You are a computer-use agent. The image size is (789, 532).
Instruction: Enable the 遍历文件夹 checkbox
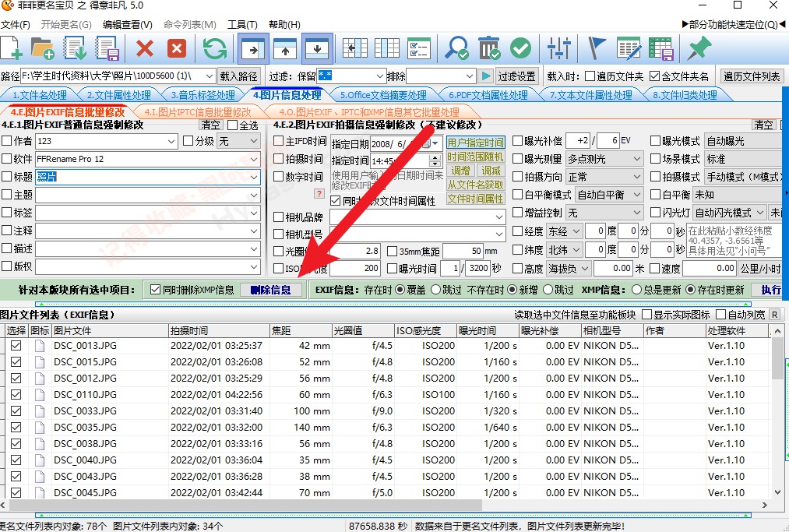click(x=590, y=76)
